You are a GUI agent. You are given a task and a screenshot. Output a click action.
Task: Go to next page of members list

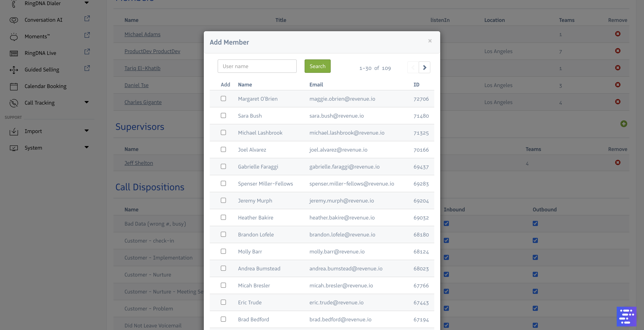425,67
